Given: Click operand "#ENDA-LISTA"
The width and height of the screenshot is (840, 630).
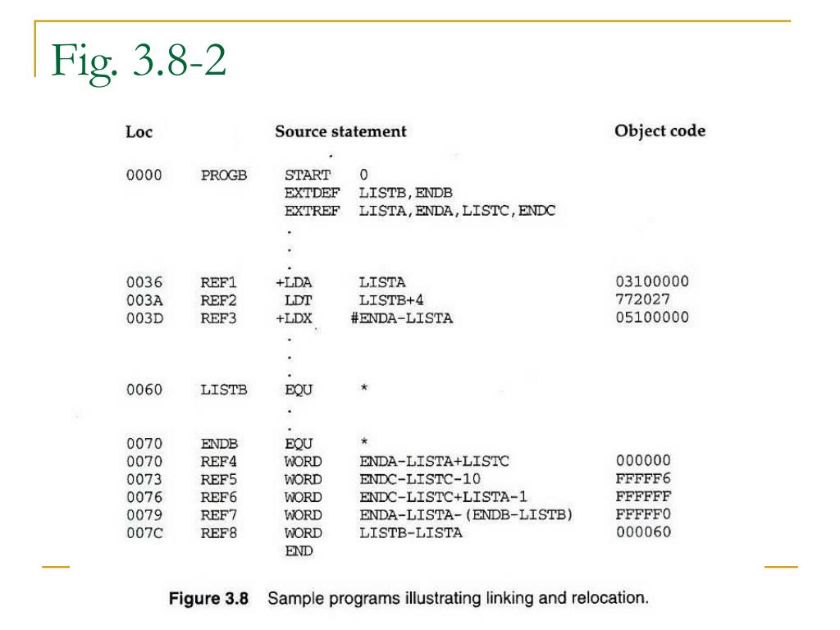Looking at the screenshot, I should (402, 318).
